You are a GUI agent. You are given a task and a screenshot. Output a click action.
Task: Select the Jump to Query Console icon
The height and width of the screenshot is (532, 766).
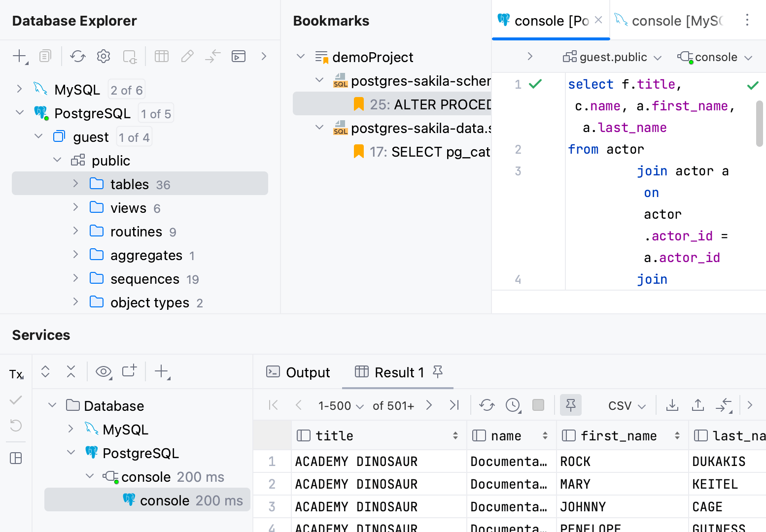tap(239, 56)
